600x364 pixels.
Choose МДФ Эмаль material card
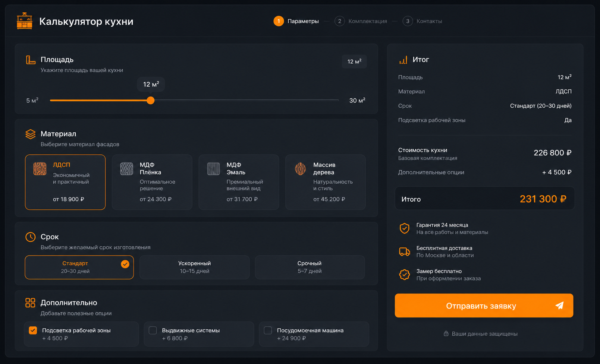(x=239, y=182)
